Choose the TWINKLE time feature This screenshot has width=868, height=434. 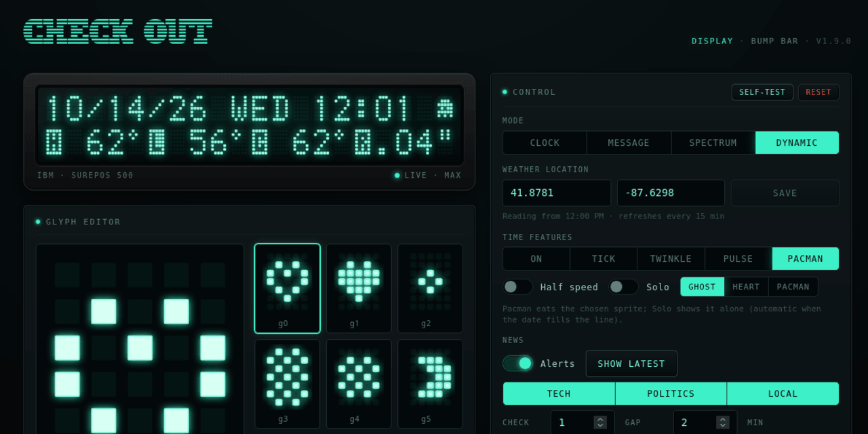671,258
